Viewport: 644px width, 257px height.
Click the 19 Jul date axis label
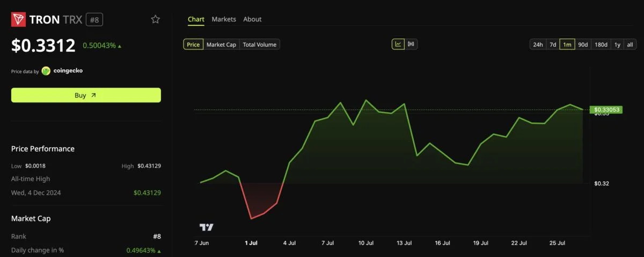[x=480, y=243]
